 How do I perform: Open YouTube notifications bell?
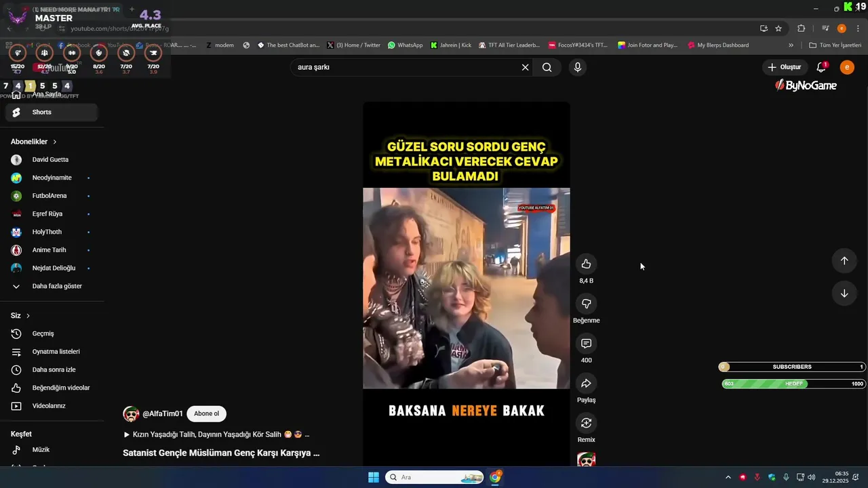coord(821,67)
